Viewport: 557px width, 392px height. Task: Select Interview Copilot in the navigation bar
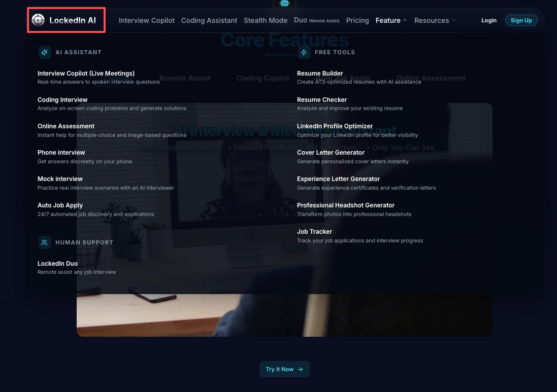[146, 20]
